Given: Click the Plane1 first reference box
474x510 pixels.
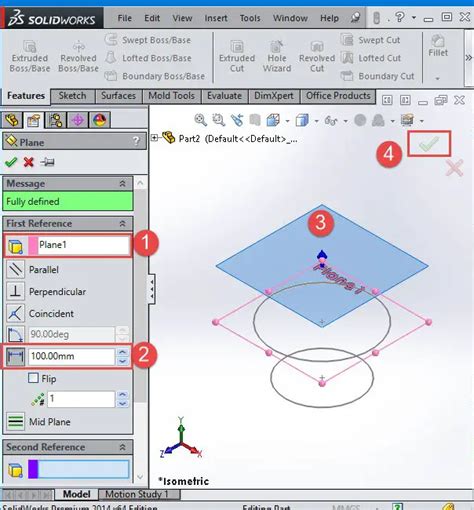Looking at the screenshot, I should click(84, 245).
